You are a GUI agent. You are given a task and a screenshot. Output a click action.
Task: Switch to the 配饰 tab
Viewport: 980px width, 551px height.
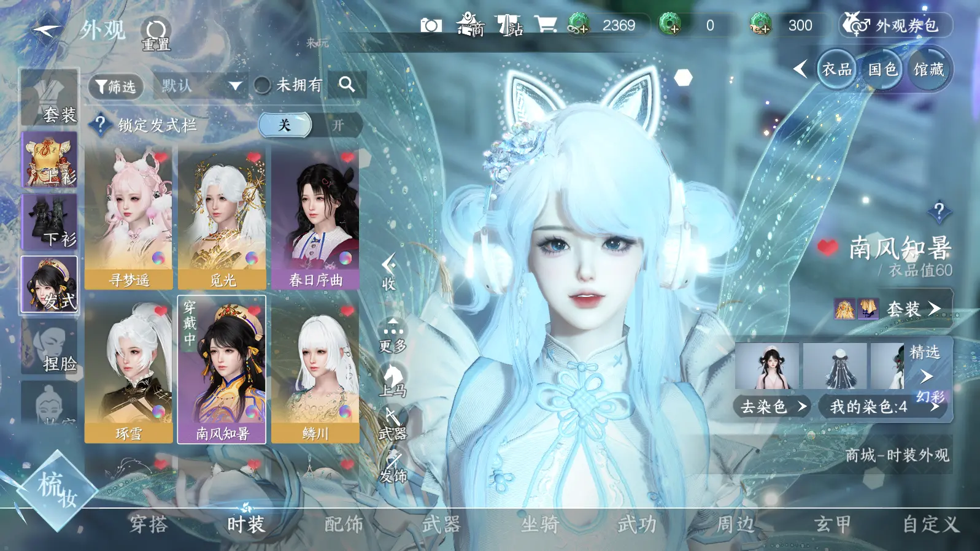344,525
